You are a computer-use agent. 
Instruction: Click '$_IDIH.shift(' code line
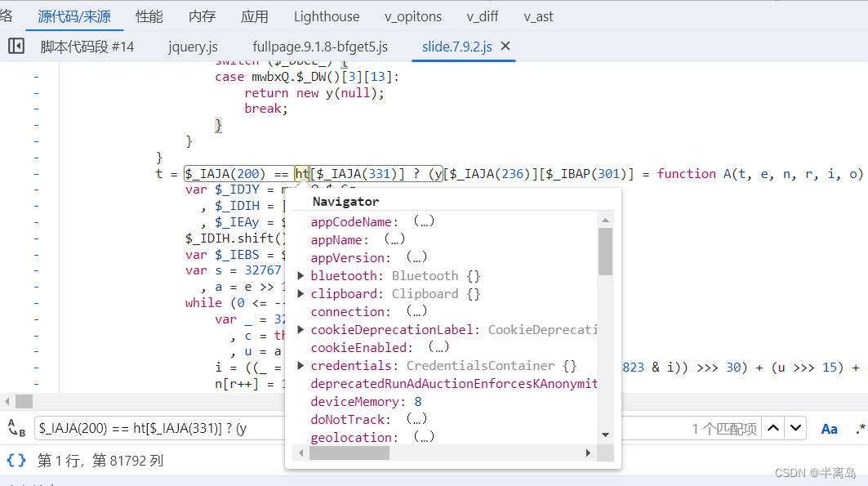click(235, 238)
